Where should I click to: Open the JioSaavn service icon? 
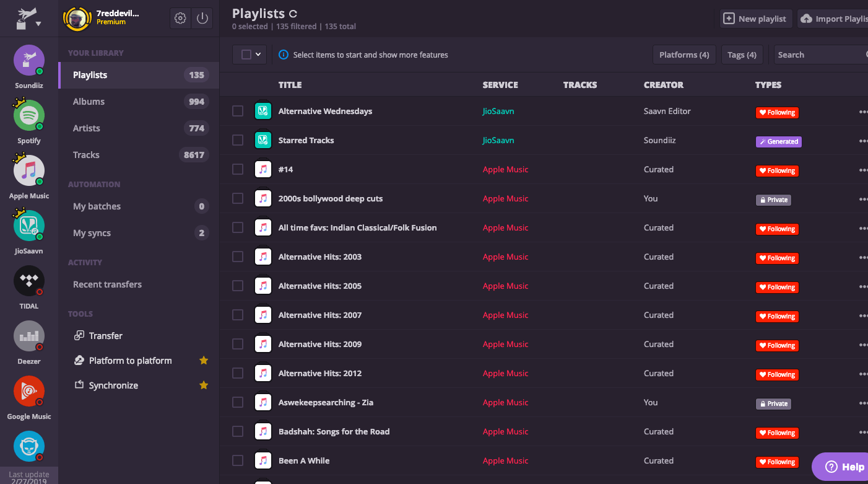pos(28,225)
